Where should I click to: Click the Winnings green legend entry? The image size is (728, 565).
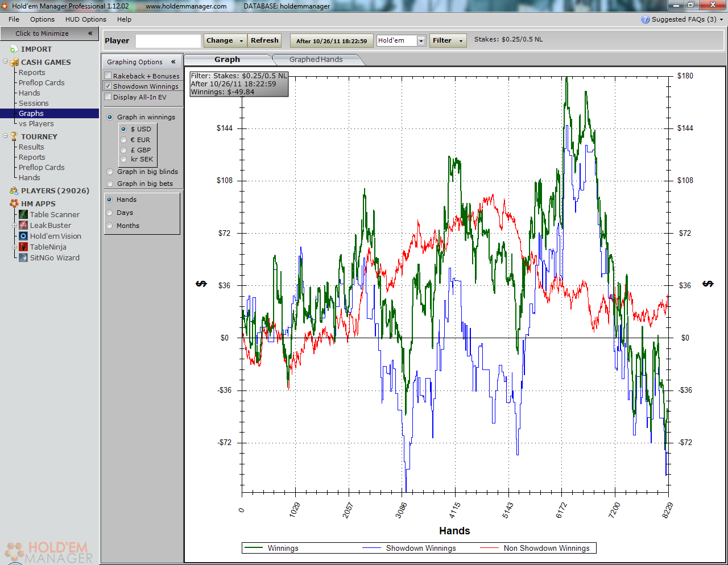tap(271, 549)
